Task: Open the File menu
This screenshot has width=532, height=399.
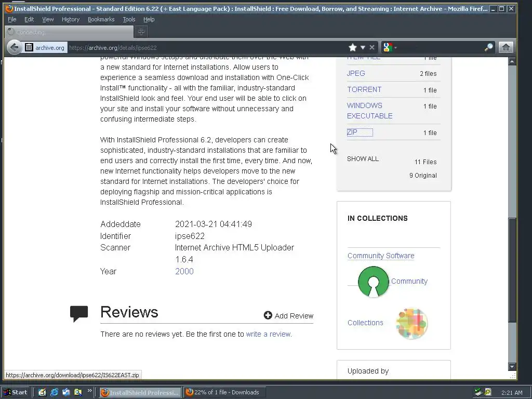Action: [x=12, y=19]
